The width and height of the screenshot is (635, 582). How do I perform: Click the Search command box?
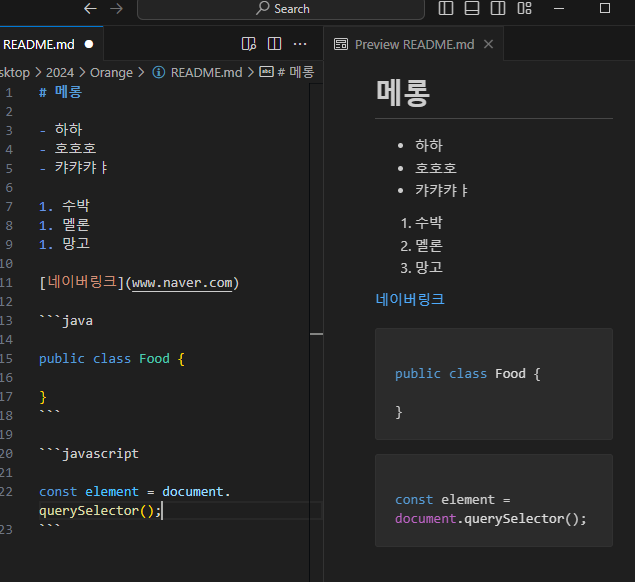[x=281, y=9]
